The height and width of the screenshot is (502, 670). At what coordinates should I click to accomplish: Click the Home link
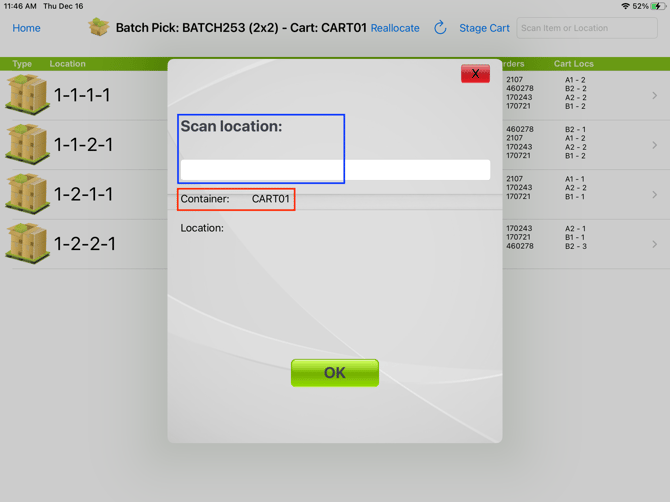pos(27,28)
